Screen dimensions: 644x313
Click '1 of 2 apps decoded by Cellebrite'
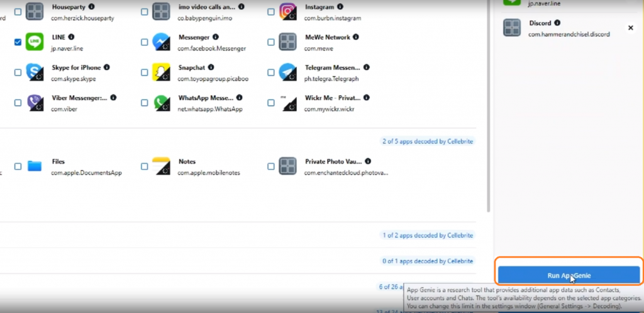point(428,236)
